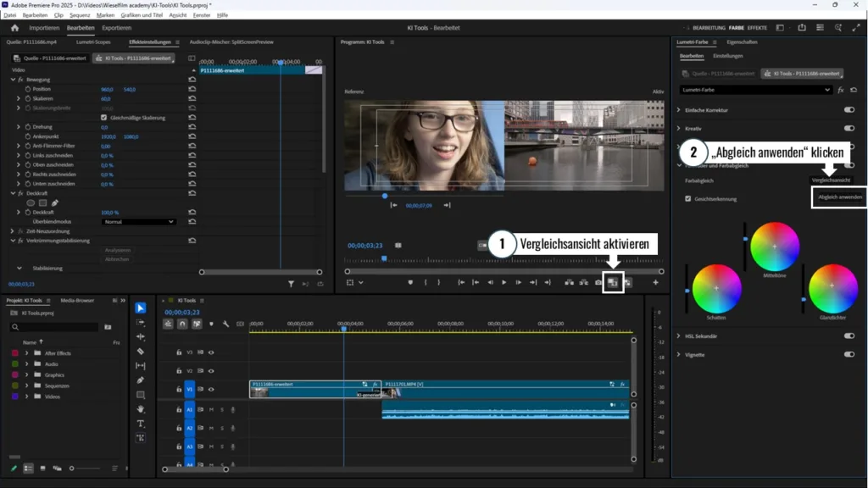The height and width of the screenshot is (488, 868).
Task: Activate the comparison view icon
Action: 613,282
